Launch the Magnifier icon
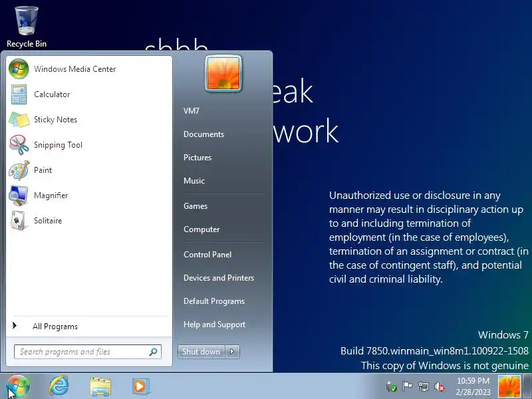Viewport: 532px width, 399px height. click(x=19, y=196)
